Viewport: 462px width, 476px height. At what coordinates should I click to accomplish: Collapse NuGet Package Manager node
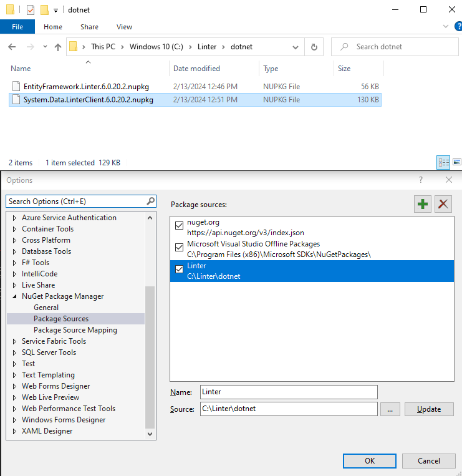(x=14, y=296)
